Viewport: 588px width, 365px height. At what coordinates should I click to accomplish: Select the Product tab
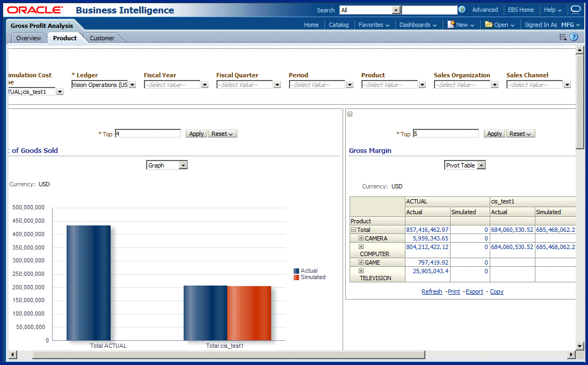pyautogui.click(x=65, y=38)
